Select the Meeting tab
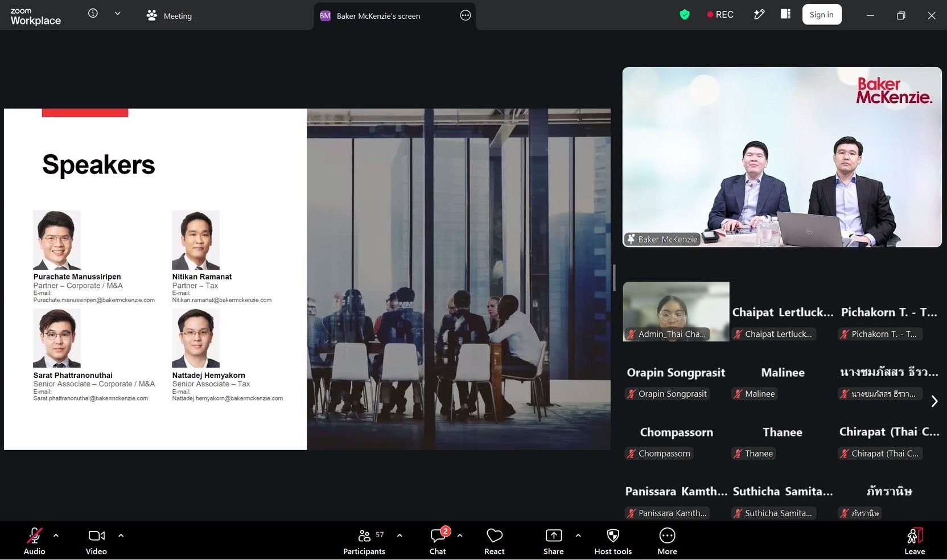Screen dimensions: 947x560 point(169,16)
